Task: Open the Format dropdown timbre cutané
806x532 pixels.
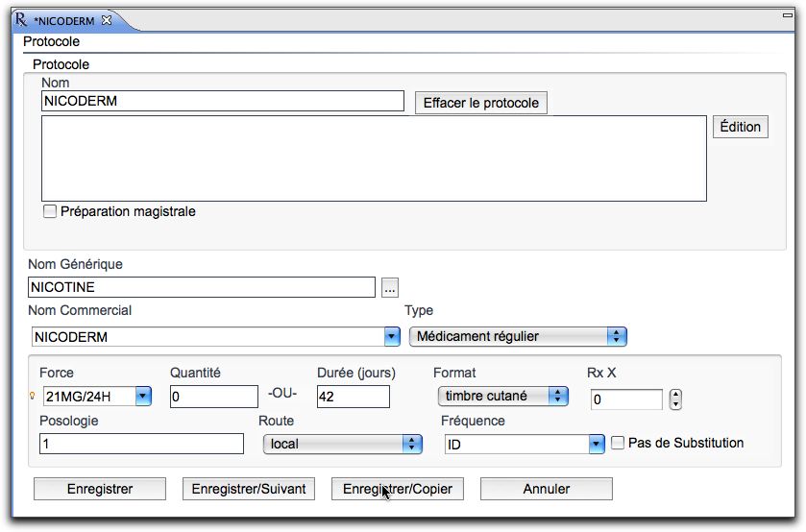Action: [x=502, y=397]
